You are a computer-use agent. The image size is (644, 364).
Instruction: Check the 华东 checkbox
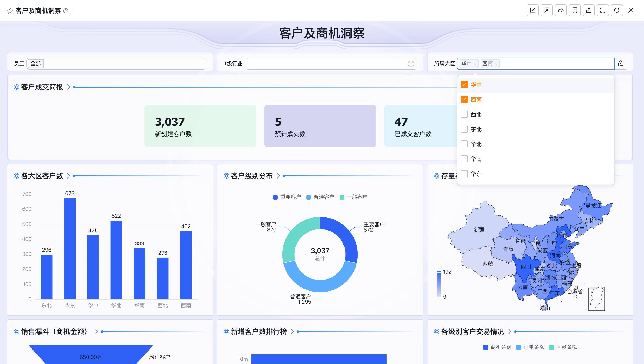tap(464, 174)
